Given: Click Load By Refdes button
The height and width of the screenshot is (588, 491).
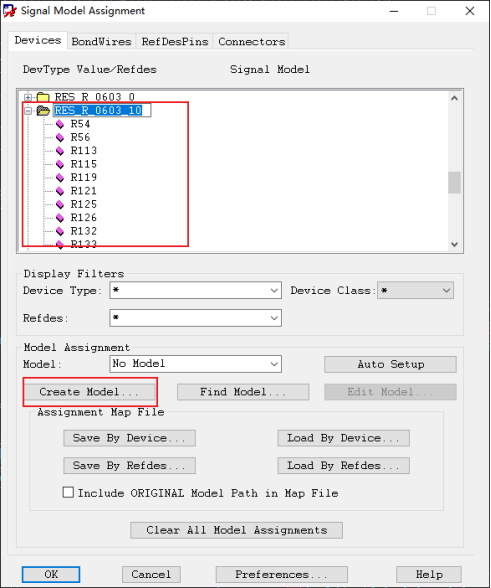Looking at the screenshot, I should tap(344, 465).
